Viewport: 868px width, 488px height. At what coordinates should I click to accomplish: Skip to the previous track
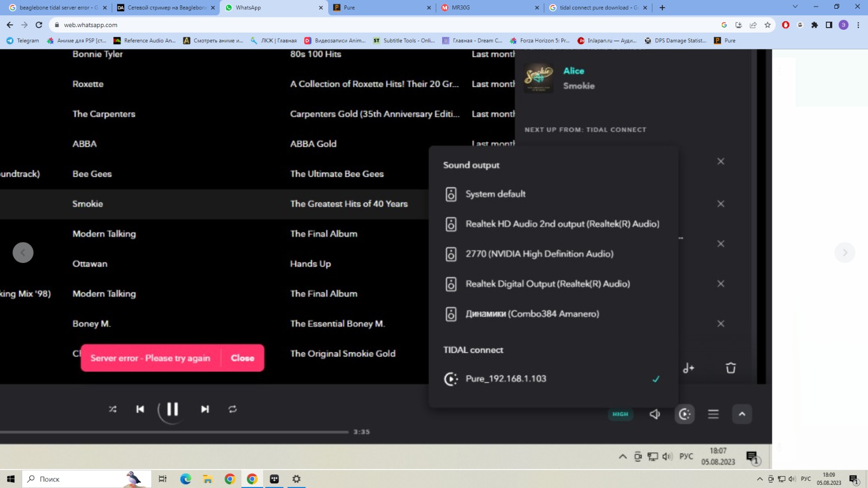[x=140, y=409]
